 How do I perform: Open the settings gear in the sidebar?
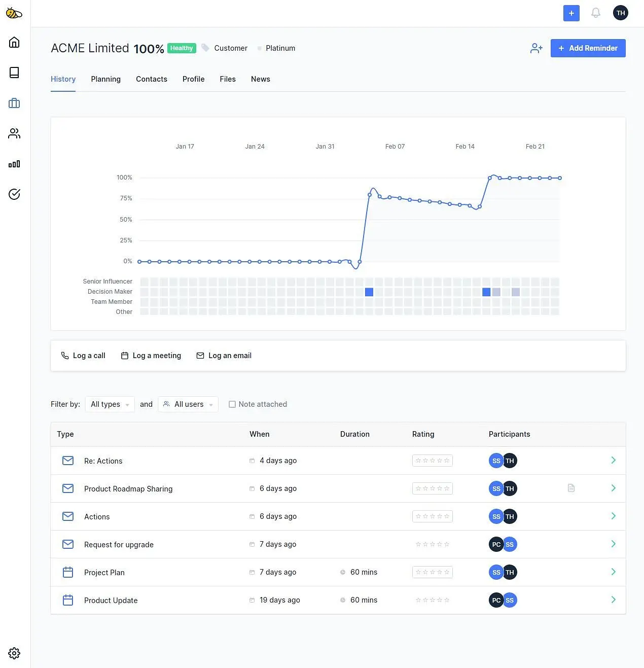(14, 653)
